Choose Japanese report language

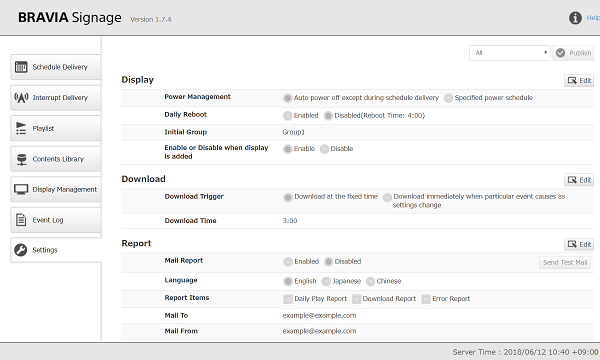tap(326, 281)
